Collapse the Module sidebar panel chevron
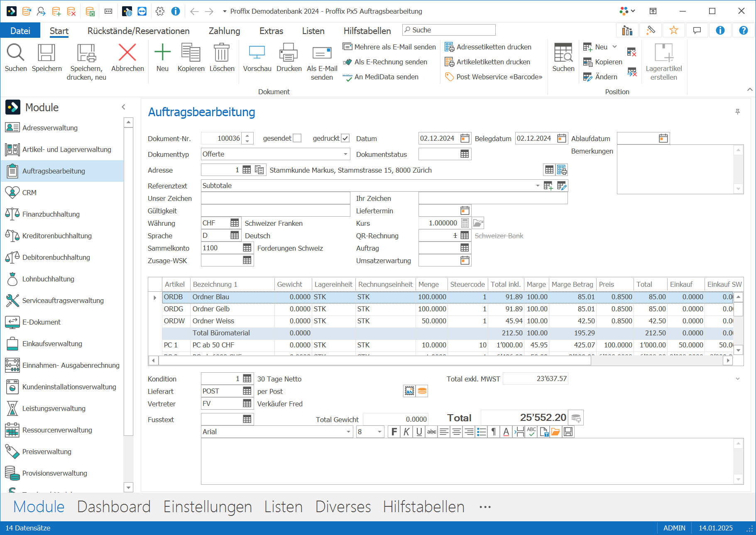Image resolution: width=756 pixels, height=535 pixels. click(x=123, y=107)
